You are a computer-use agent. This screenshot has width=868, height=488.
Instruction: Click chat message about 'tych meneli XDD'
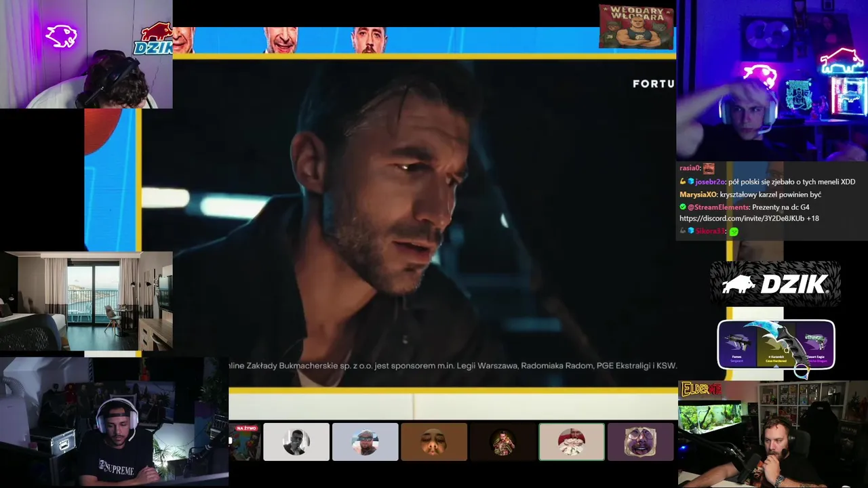(792, 182)
